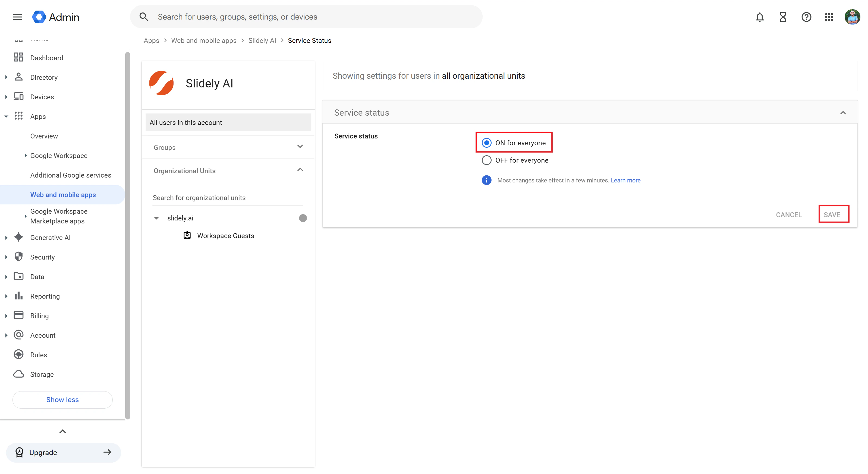The width and height of the screenshot is (868, 474).
Task: Click the Devices icon in sidebar
Action: (x=18, y=96)
